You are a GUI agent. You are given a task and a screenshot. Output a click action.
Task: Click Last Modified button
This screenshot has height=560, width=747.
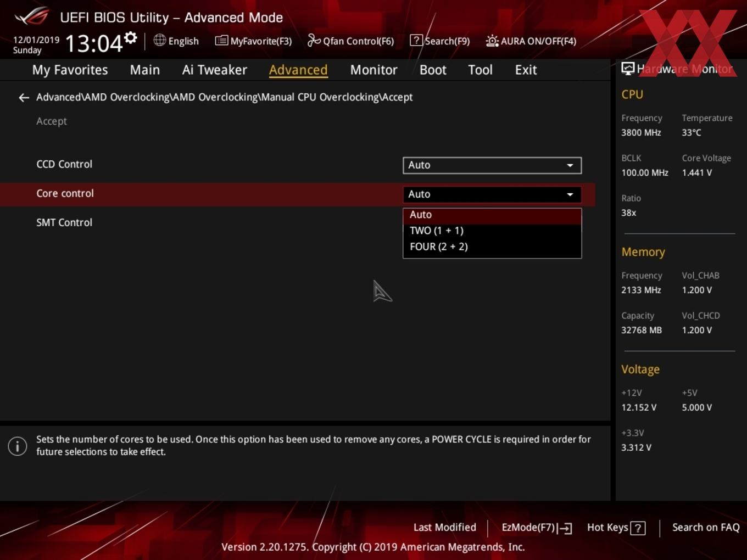pyautogui.click(x=445, y=528)
